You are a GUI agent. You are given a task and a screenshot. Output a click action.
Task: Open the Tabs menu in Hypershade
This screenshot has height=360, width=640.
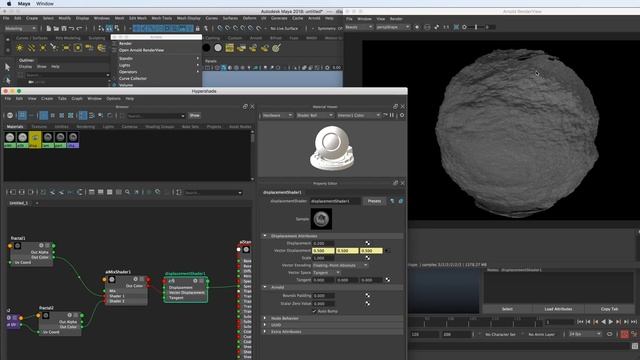(62, 99)
